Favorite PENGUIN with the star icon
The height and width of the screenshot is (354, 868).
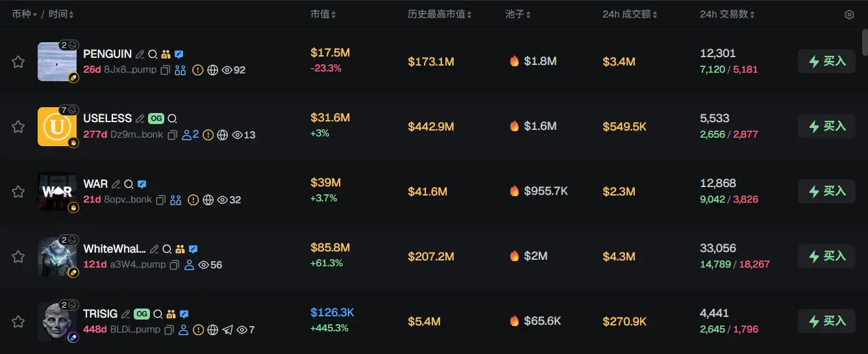tap(18, 62)
